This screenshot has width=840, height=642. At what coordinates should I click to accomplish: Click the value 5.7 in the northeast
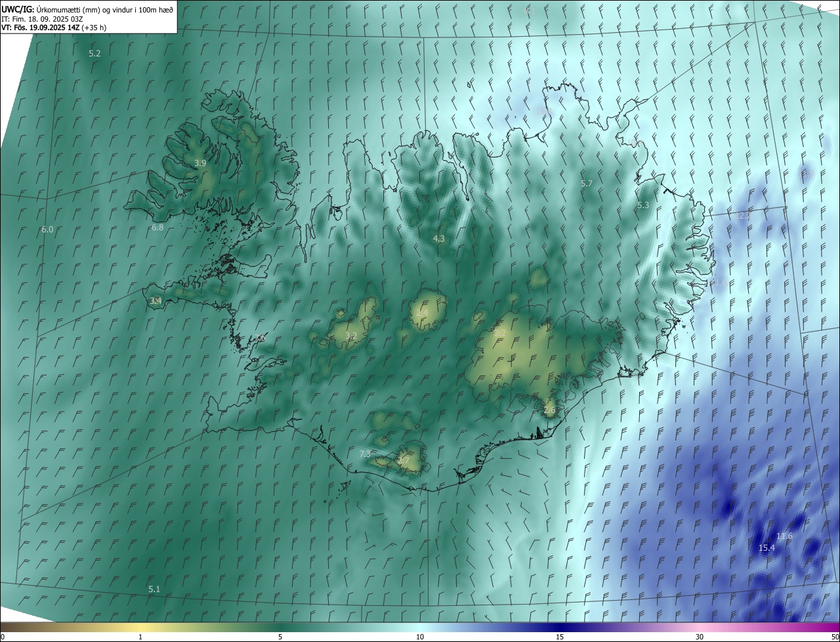point(587,183)
